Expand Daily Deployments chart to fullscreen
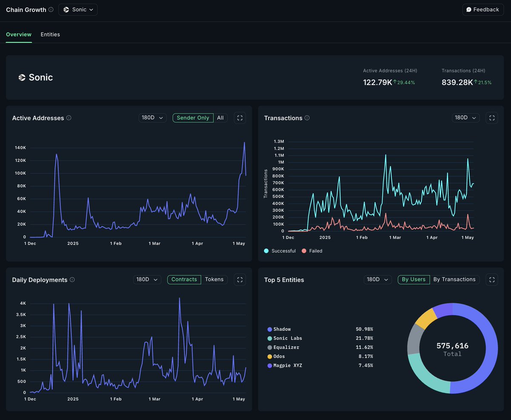The width and height of the screenshot is (511, 420). [x=240, y=280]
